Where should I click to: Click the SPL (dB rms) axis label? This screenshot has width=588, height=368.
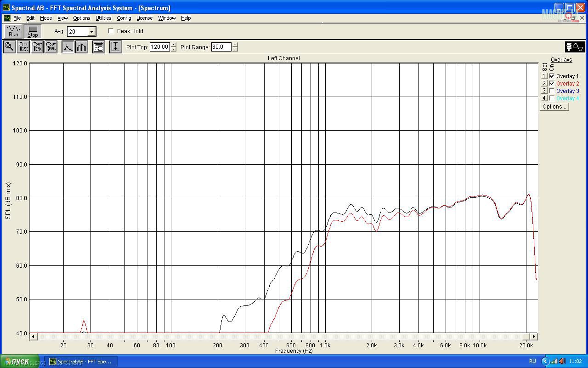point(8,201)
